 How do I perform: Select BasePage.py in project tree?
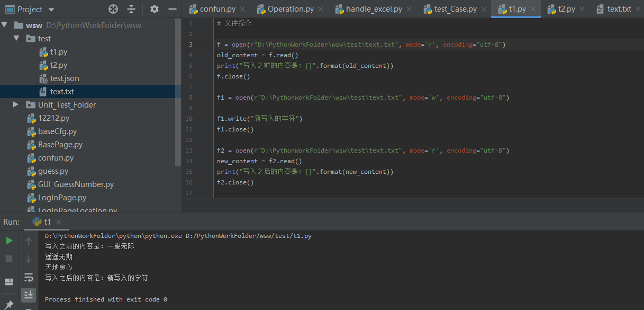click(x=55, y=145)
